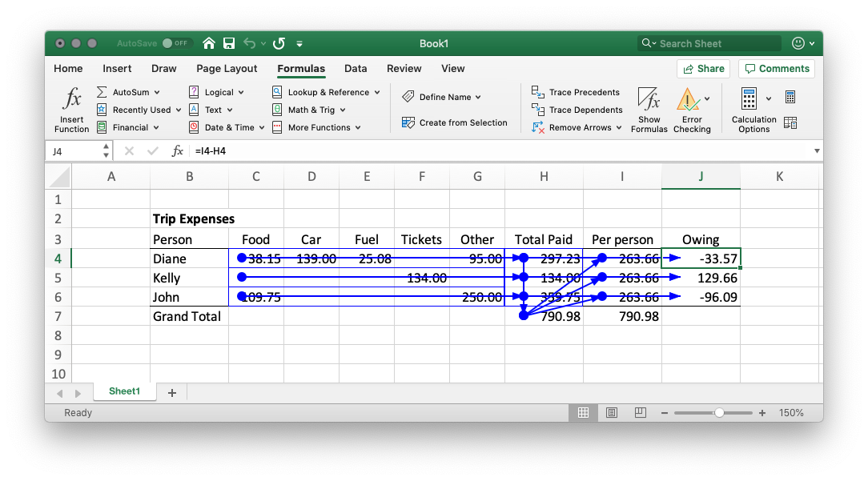Open Calculation Options calculator icon
Image resolution: width=868 pixels, height=481 pixels.
click(x=749, y=99)
